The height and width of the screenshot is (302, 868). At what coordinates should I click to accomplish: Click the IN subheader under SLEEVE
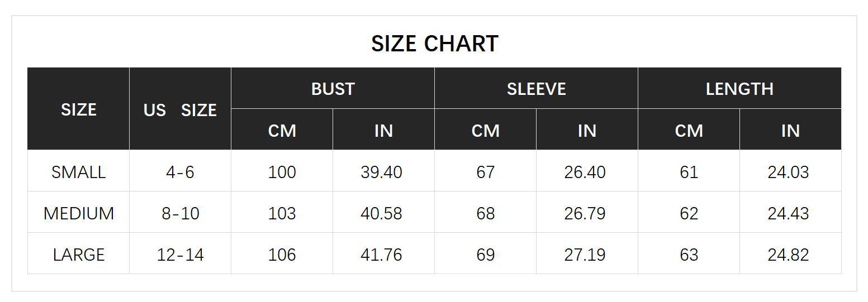(x=587, y=130)
